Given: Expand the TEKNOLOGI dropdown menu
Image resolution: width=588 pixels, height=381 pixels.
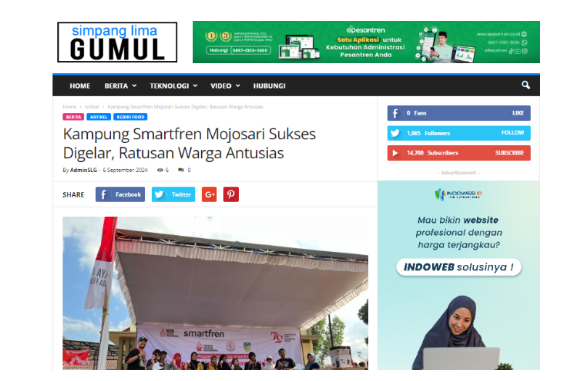Looking at the screenshot, I should point(173,86).
